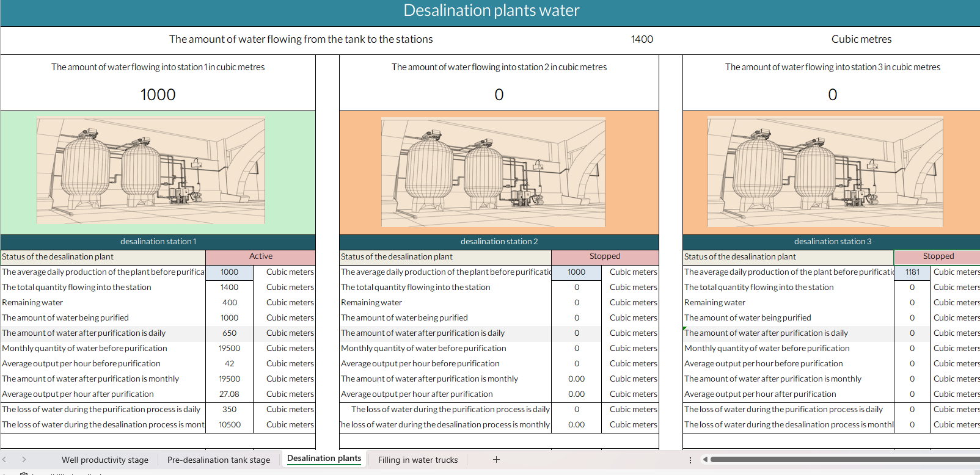Open the Well productivity stage sheet tab

[x=105, y=460]
